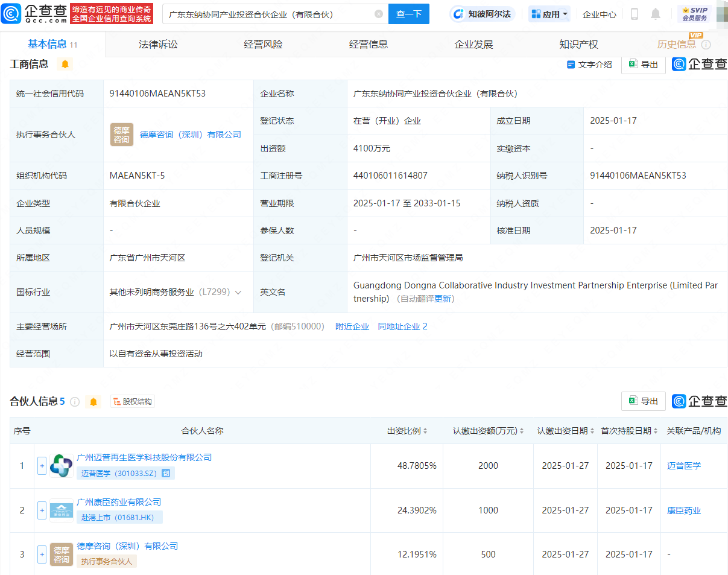Open 知彼阿尔法 assistant
This screenshot has width=728, height=575.
pyautogui.click(x=483, y=14)
